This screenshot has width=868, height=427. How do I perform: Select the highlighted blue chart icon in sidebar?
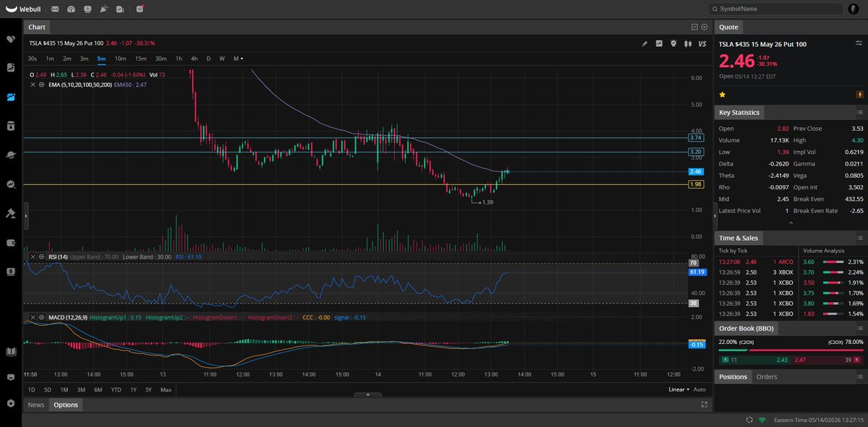[11, 97]
